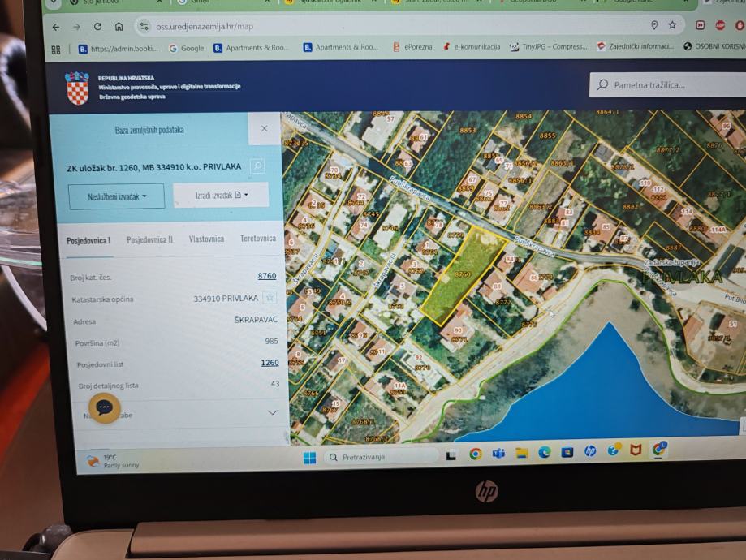Open the ePorezna bookmark
The height and width of the screenshot is (560, 746).
(412, 46)
